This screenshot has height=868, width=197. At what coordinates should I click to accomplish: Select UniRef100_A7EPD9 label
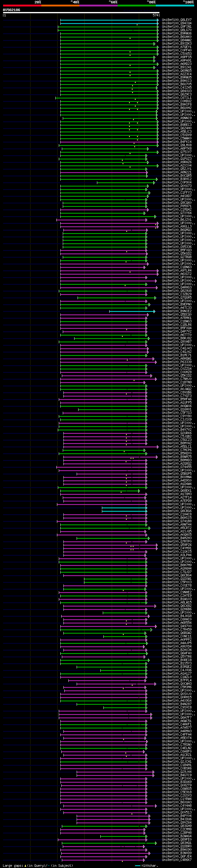[177, 501]
